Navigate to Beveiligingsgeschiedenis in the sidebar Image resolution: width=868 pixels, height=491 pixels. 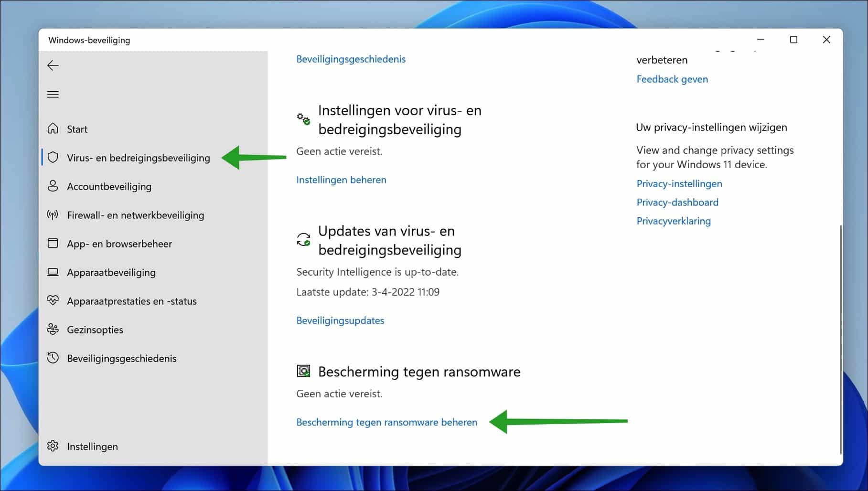tap(122, 358)
